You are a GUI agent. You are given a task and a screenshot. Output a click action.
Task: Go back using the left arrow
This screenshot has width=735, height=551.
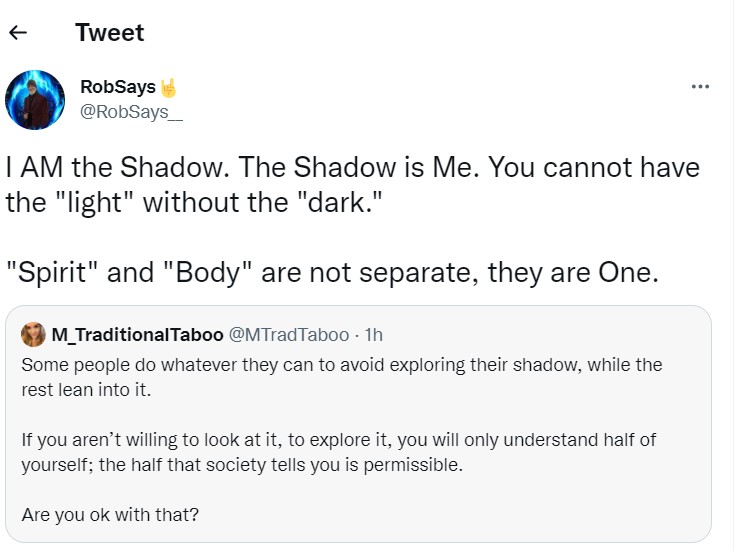[x=16, y=33]
